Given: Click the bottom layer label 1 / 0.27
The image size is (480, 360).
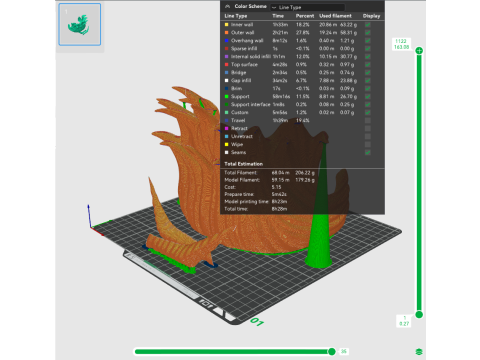Looking at the screenshot, I should click(404, 321).
